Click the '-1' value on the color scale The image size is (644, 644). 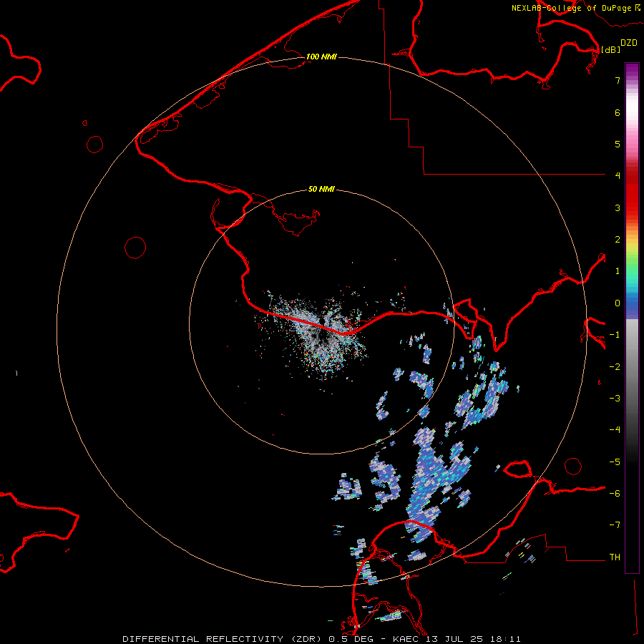(615, 335)
